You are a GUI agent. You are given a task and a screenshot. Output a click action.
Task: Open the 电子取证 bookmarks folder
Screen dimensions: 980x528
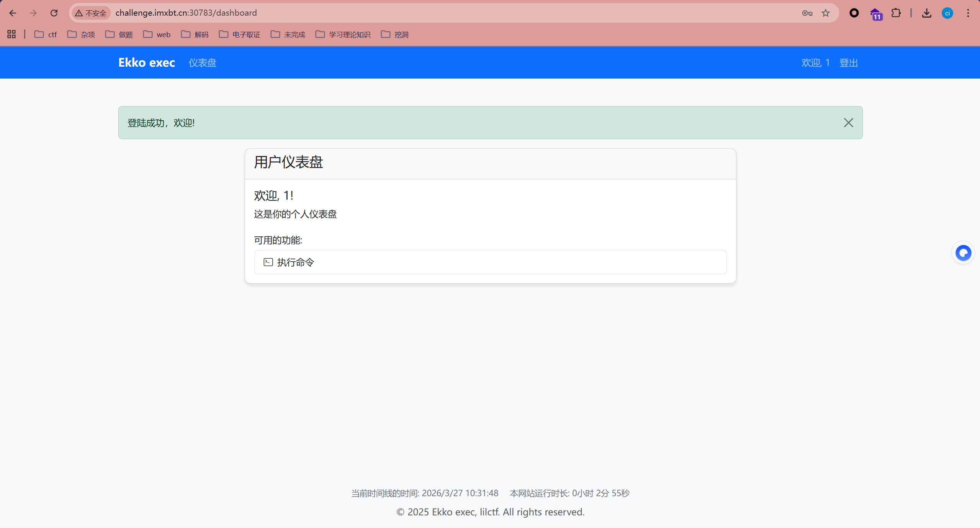(240, 34)
